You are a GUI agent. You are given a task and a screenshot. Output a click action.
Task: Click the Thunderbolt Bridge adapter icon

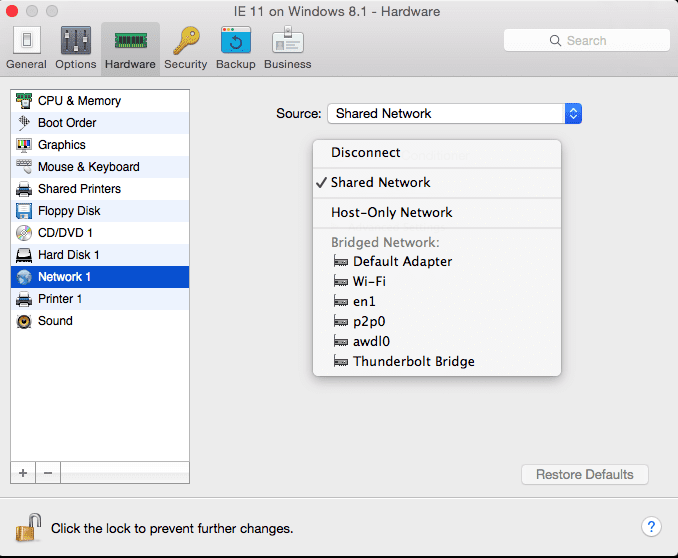(341, 362)
